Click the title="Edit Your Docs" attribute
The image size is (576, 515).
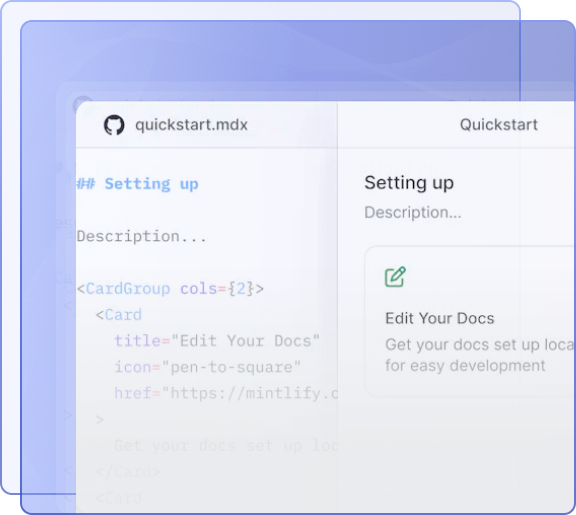point(217,341)
